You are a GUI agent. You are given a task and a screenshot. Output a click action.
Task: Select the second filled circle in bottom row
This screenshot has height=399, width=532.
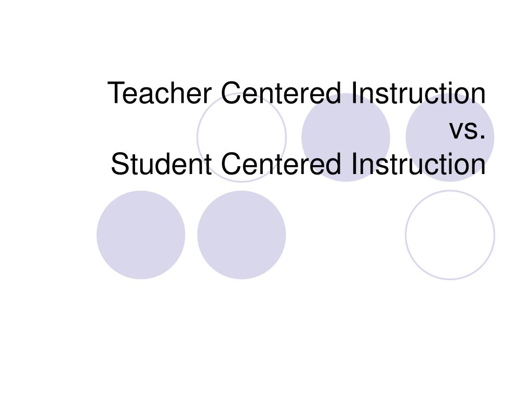[x=242, y=235]
